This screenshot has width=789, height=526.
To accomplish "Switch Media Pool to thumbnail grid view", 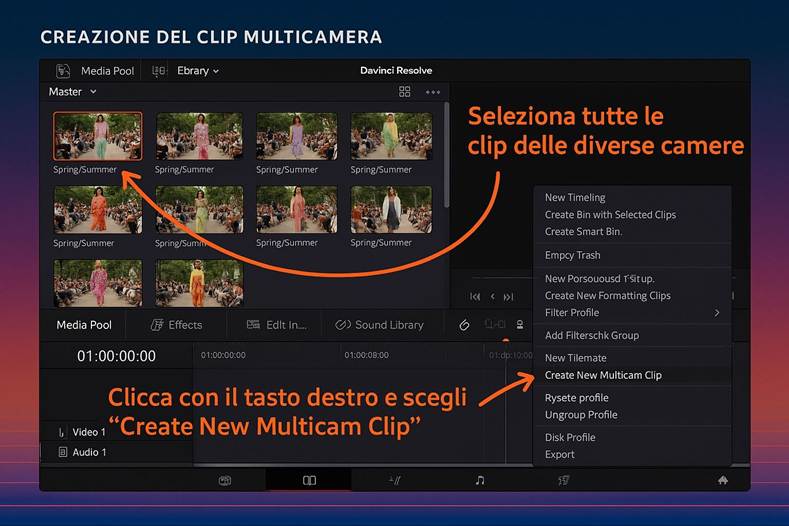I will [x=405, y=92].
